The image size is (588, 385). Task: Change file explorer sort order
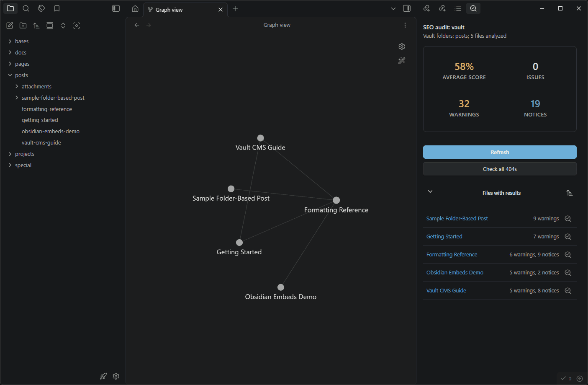click(36, 25)
